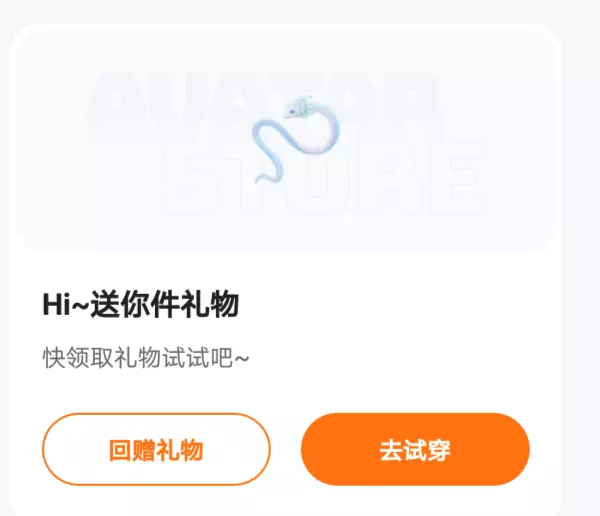Click the 回赠礼物 outlined button
This screenshot has height=516, width=600.
156,449
